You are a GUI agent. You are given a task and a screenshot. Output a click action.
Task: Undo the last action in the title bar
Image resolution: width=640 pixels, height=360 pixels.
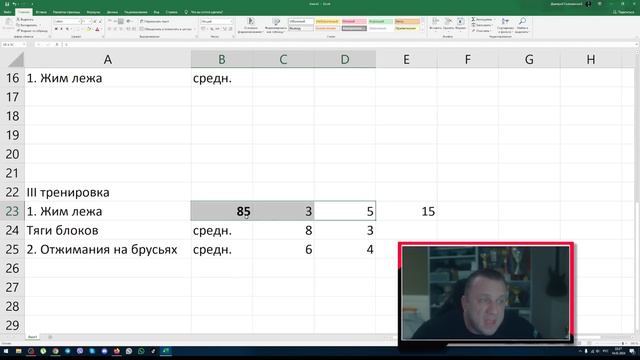pyautogui.click(x=15, y=4)
